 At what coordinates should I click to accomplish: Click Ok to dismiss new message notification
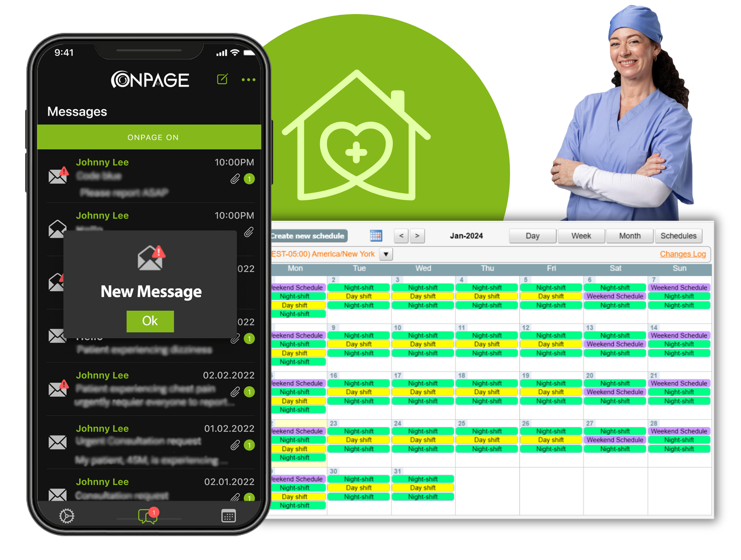[149, 321]
